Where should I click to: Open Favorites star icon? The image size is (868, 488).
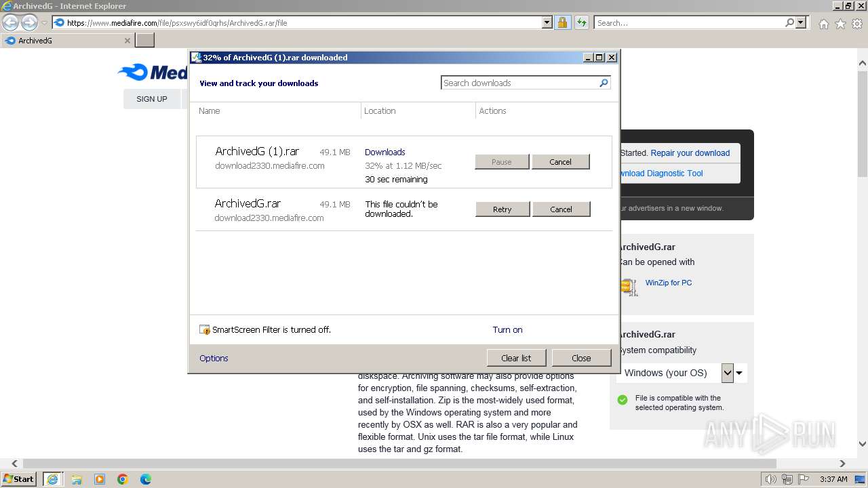(840, 24)
